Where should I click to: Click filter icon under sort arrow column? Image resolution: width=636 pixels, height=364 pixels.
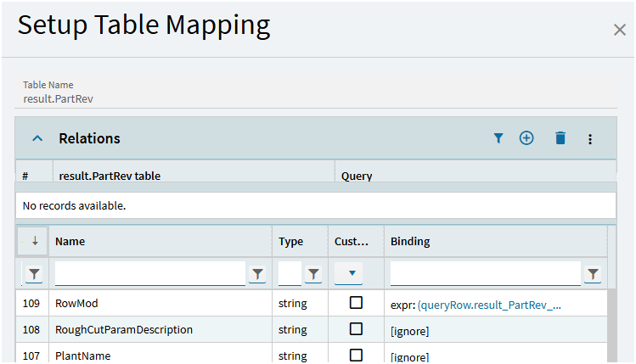click(33, 273)
